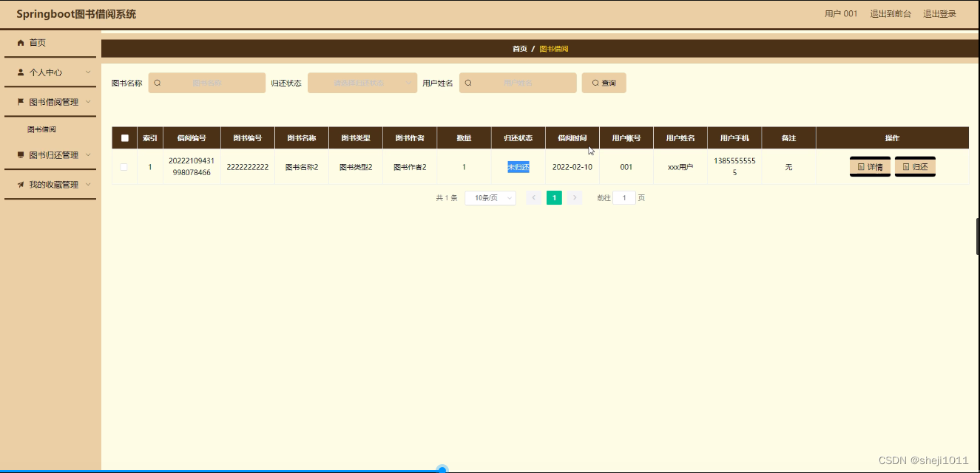
Task: Click the flag icon beside 图书借阅管理
Action: click(19, 102)
